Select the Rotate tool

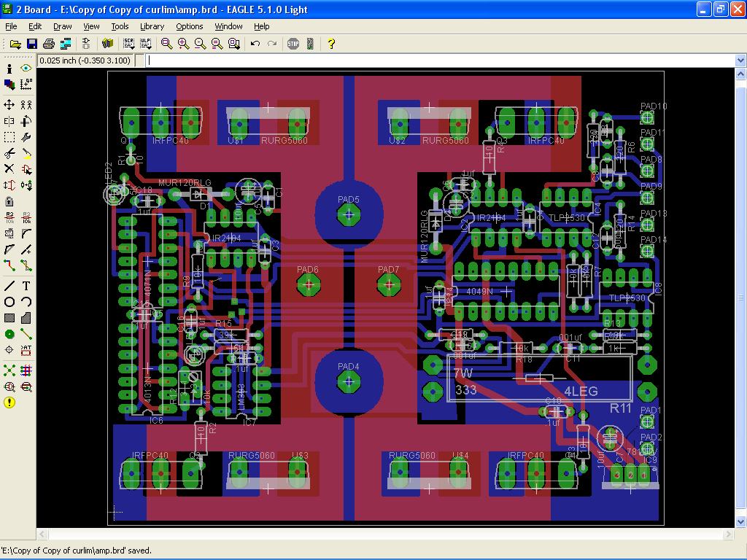pyautogui.click(x=26, y=121)
